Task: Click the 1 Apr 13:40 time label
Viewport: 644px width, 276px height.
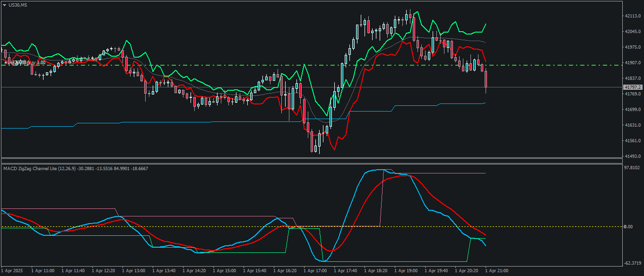Action: pos(164,271)
